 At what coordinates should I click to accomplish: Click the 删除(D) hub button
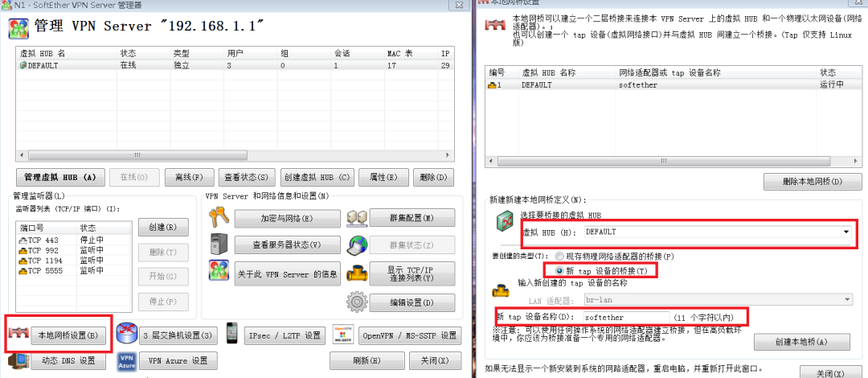(x=433, y=178)
